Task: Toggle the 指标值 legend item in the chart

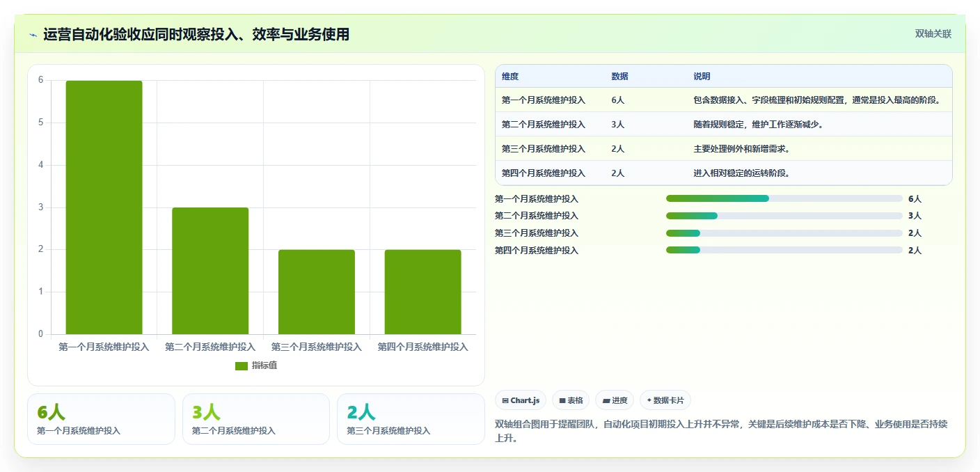Action: (x=256, y=365)
